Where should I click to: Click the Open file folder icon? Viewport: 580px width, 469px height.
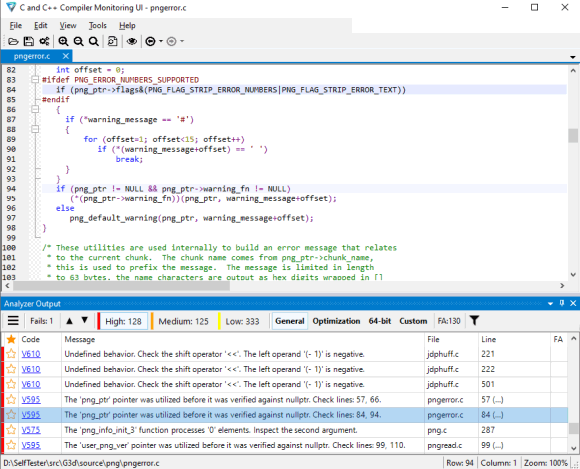point(13,41)
